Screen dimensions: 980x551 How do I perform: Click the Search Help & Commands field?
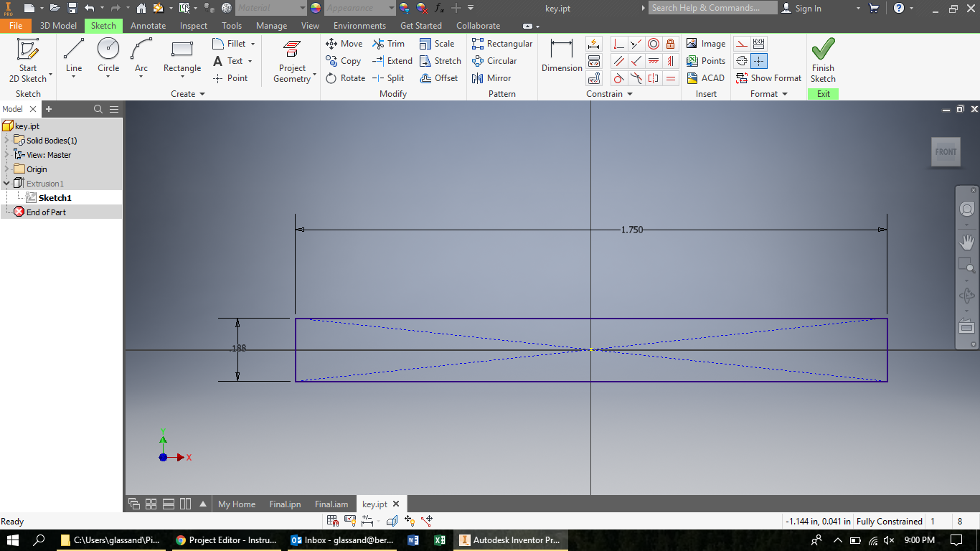pos(713,8)
